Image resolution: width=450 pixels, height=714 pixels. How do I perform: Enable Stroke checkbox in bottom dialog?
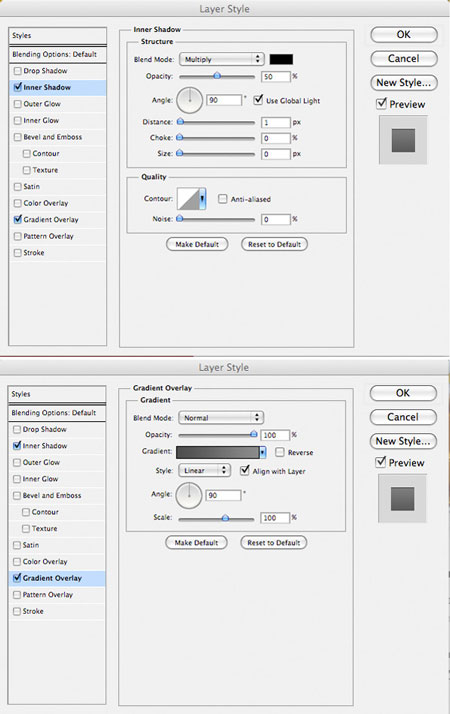[x=17, y=611]
